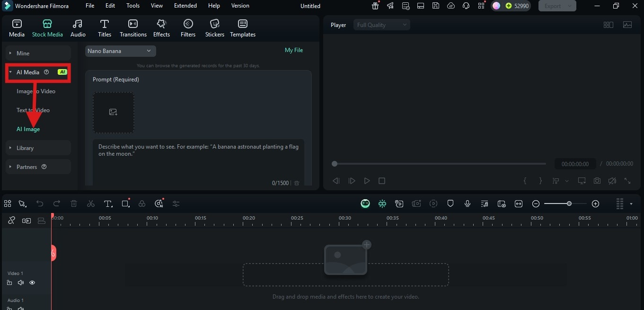Click the save project icon in the title bar

click(436, 6)
